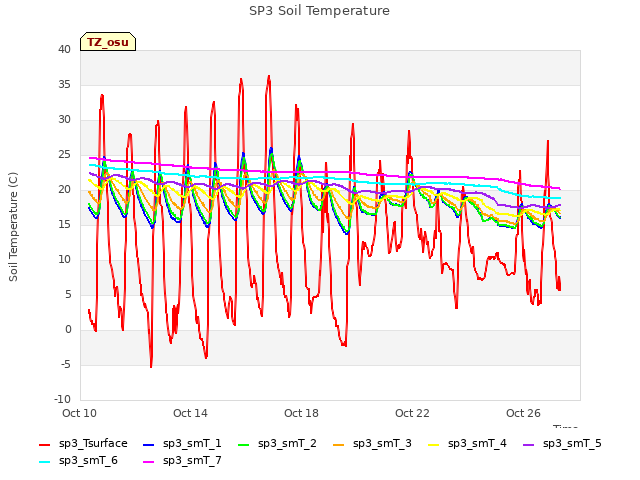Click the 20 y-axis tick label
The image size is (640, 480).
(64, 189)
